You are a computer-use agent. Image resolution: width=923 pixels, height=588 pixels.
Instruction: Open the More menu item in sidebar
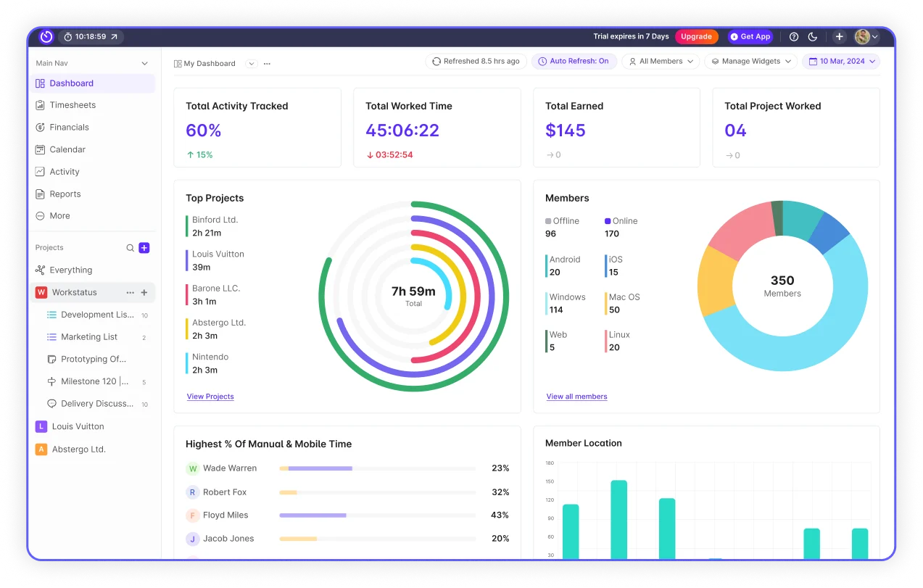tap(61, 215)
